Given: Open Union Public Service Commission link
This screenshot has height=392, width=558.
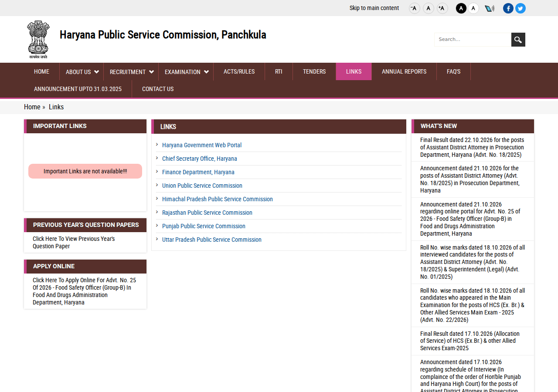Looking at the screenshot, I should [202, 186].
